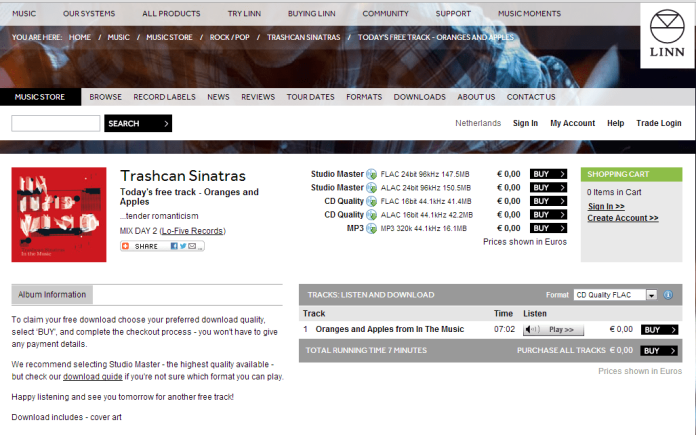Open the Trade Login link

pos(659,123)
